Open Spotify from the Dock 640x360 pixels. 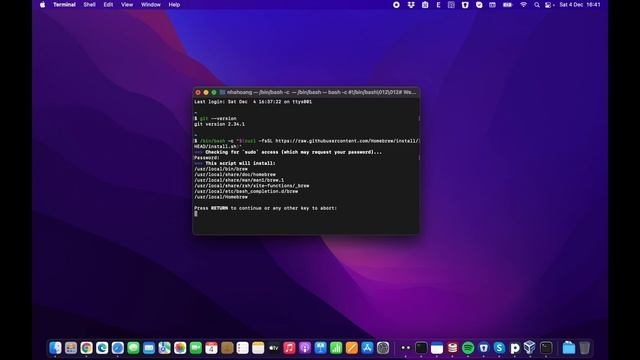pyautogui.click(x=468, y=348)
